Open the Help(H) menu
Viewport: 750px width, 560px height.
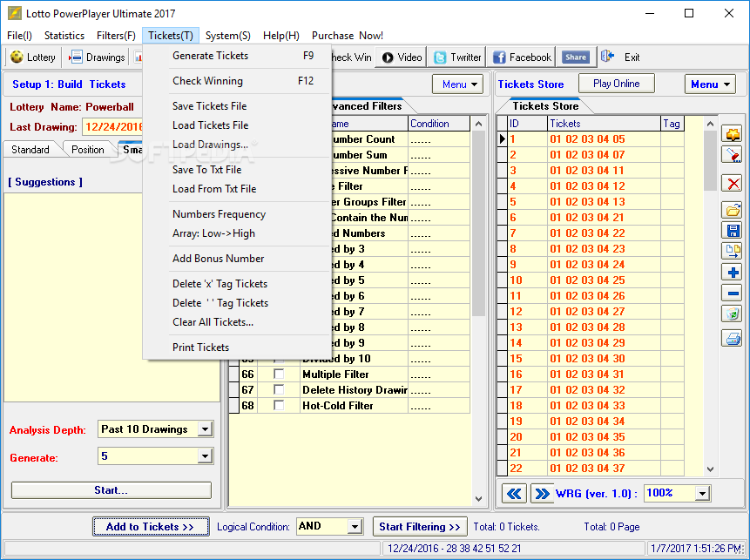[280, 36]
